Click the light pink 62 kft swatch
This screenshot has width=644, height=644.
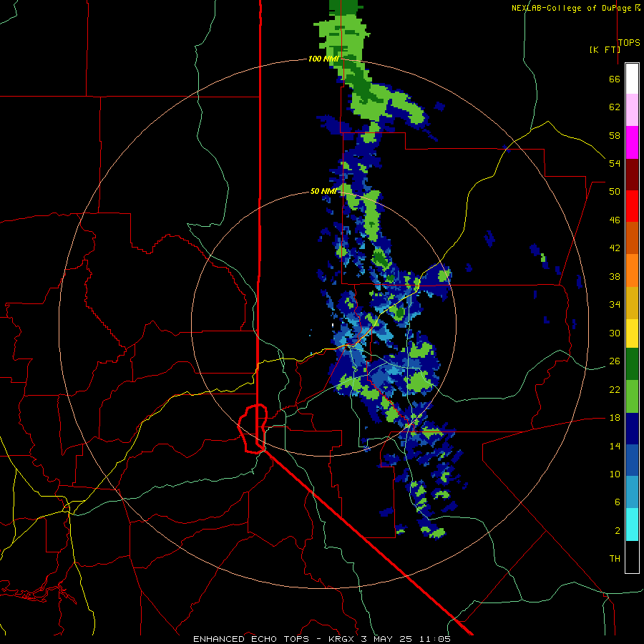click(632, 109)
